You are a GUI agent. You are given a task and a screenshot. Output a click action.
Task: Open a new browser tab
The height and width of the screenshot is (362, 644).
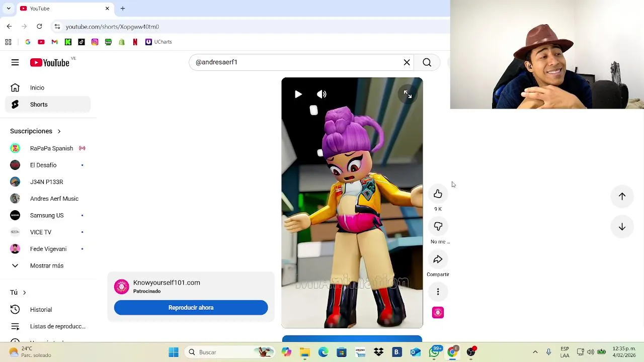122,9
